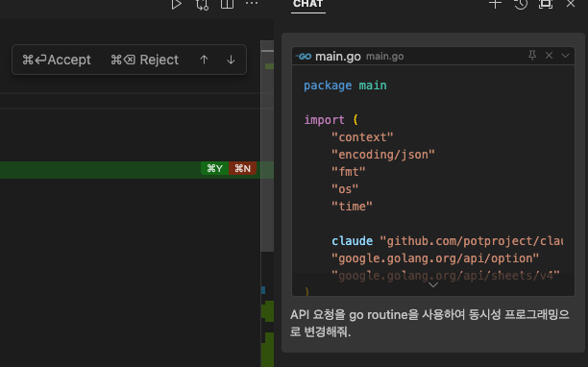Click the gray main.go path label
The image size is (588, 367).
(384, 57)
